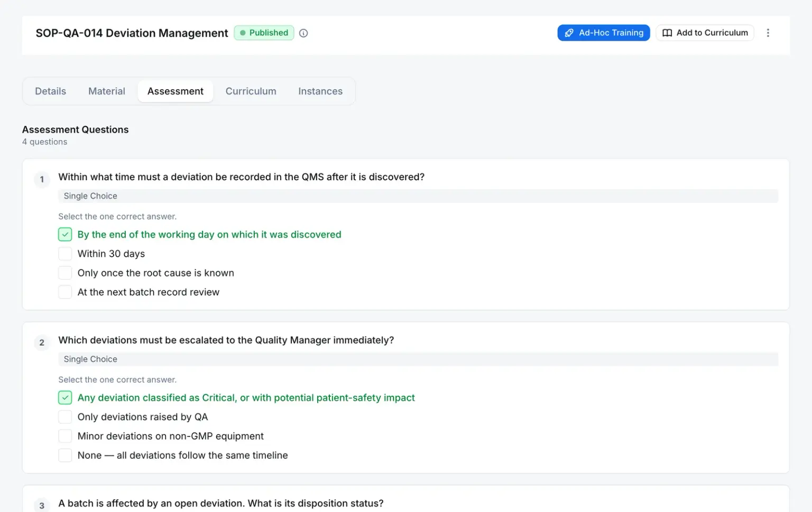The image size is (812, 512).
Task: Switch to the Details tab
Action: 51,91
